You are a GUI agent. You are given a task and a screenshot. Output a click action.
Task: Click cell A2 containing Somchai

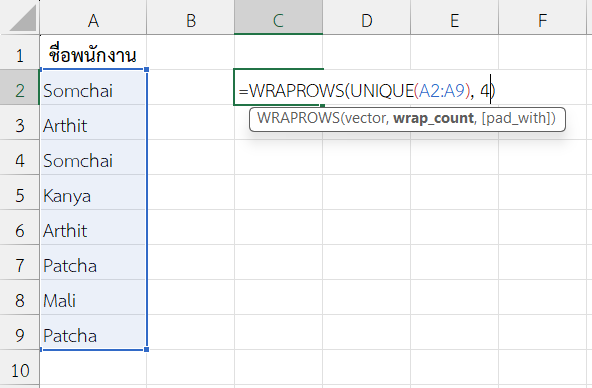(93, 88)
